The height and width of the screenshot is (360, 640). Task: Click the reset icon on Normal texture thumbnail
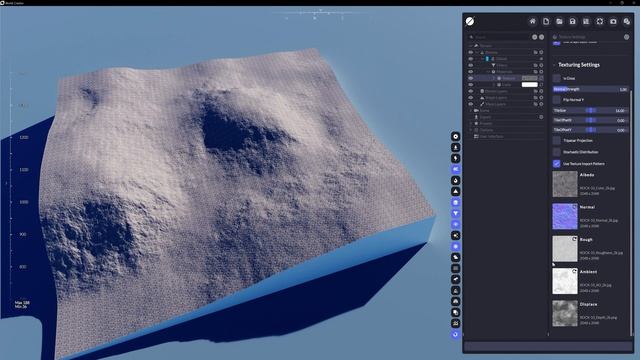575,207
